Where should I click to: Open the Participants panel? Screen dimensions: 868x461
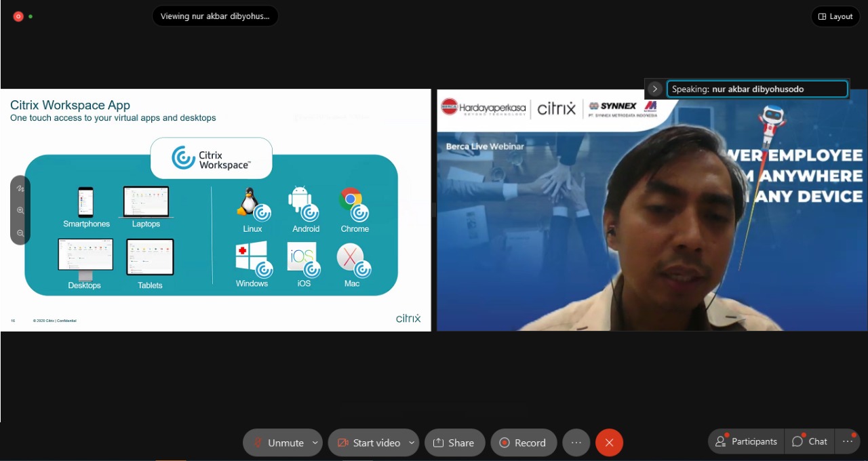pos(746,441)
